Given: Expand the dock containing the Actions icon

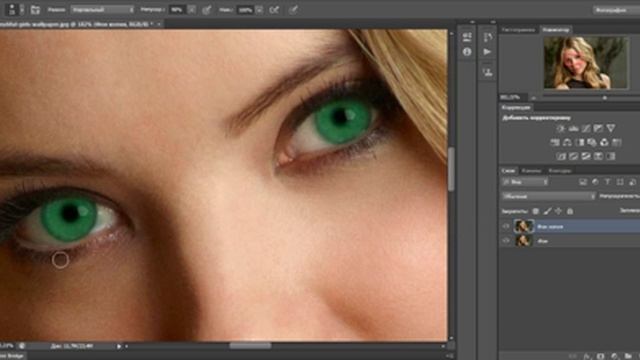Looking at the screenshot, I should [x=493, y=22].
